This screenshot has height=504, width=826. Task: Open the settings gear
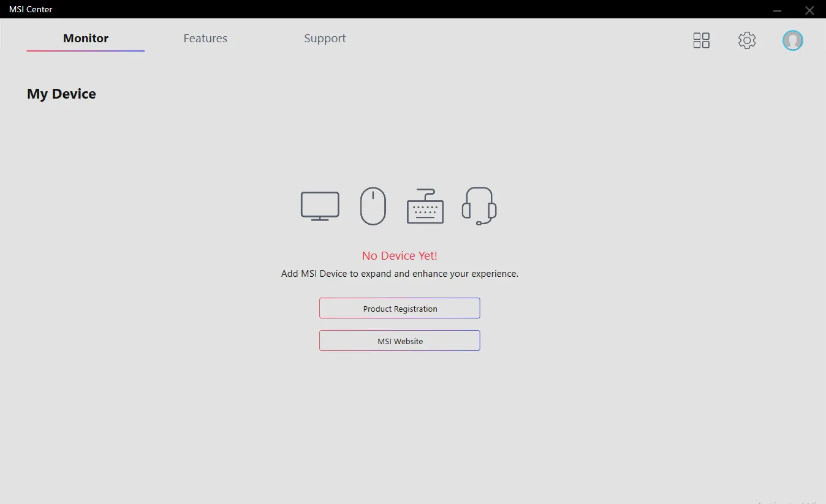point(746,40)
